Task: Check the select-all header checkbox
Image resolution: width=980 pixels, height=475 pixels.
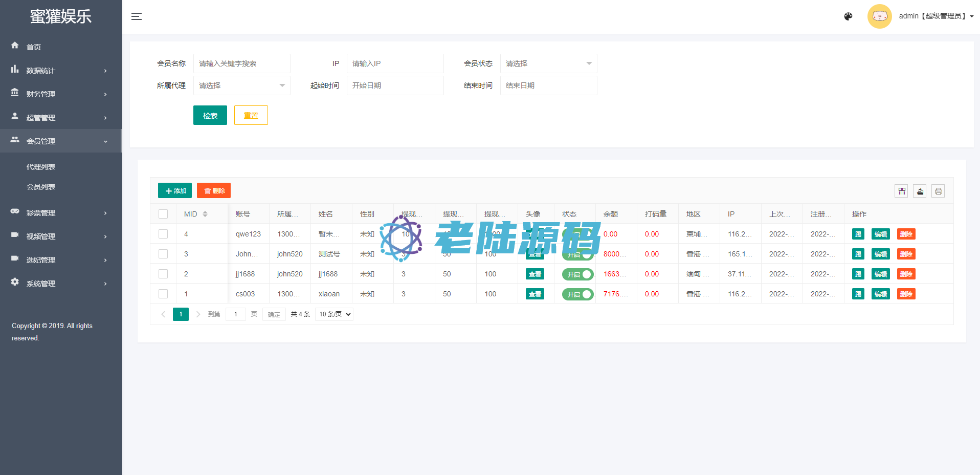Action: point(163,214)
